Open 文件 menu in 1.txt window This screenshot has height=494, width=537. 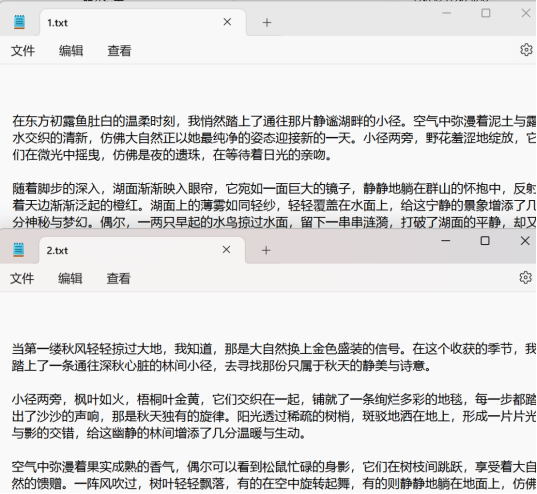point(23,51)
